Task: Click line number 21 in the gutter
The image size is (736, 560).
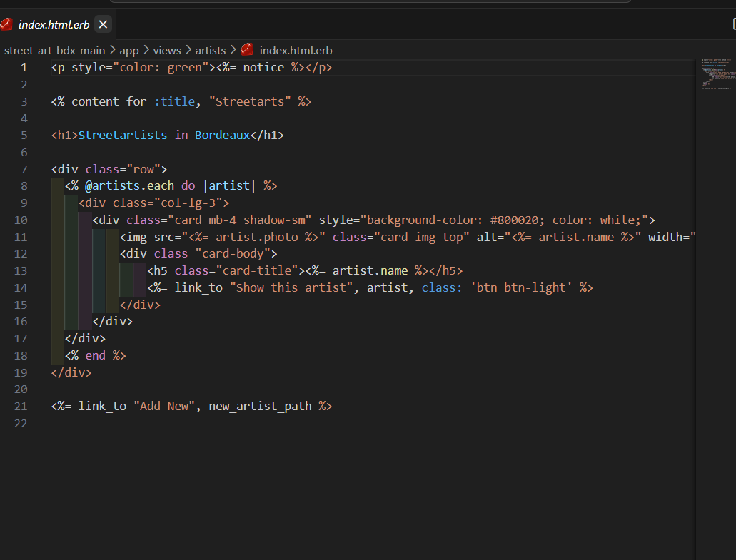Action: tap(21, 406)
